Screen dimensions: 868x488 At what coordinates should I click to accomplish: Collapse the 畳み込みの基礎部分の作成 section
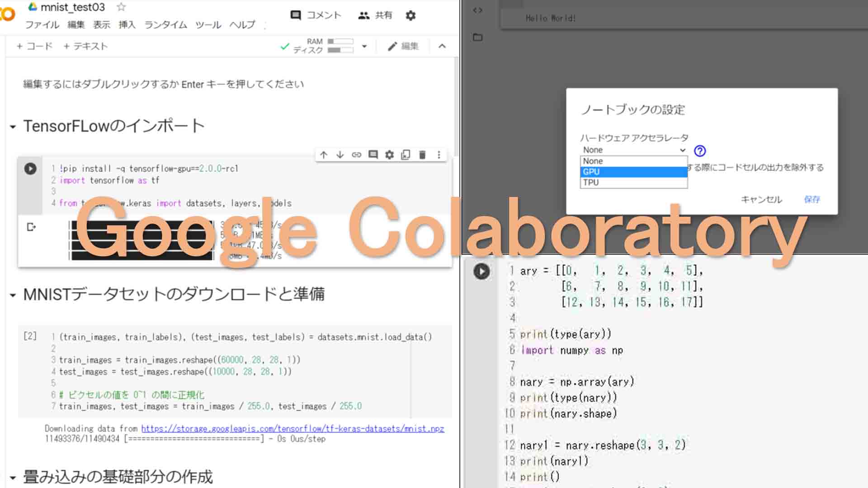pyautogui.click(x=13, y=478)
